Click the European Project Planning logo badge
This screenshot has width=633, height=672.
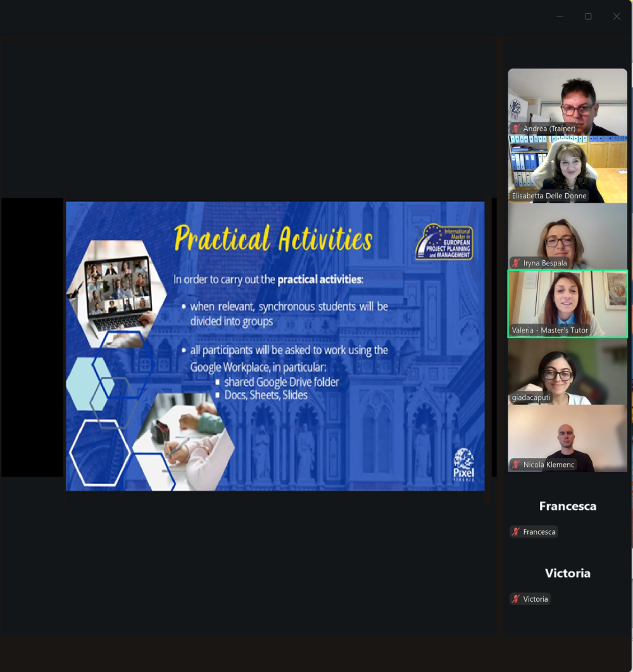tap(444, 242)
